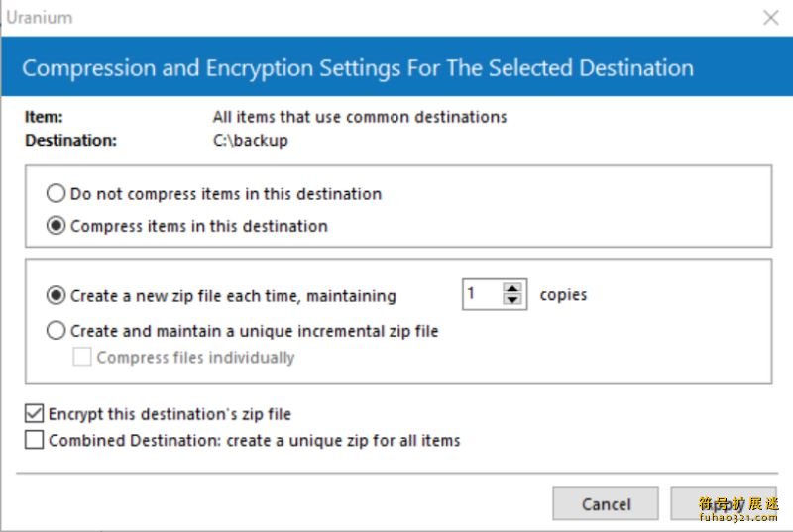Click 'All items that use common destinations' text
793x532 pixels.
(x=360, y=117)
